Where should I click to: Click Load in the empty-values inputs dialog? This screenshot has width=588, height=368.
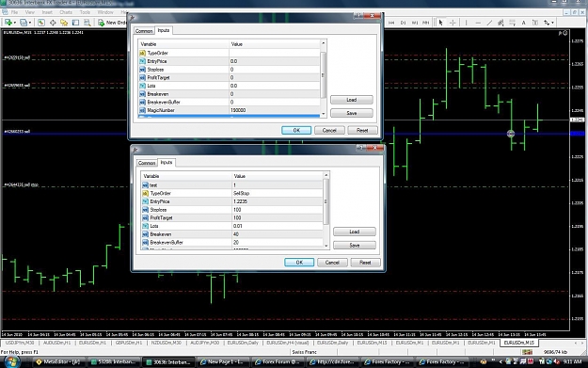click(351, 100)
